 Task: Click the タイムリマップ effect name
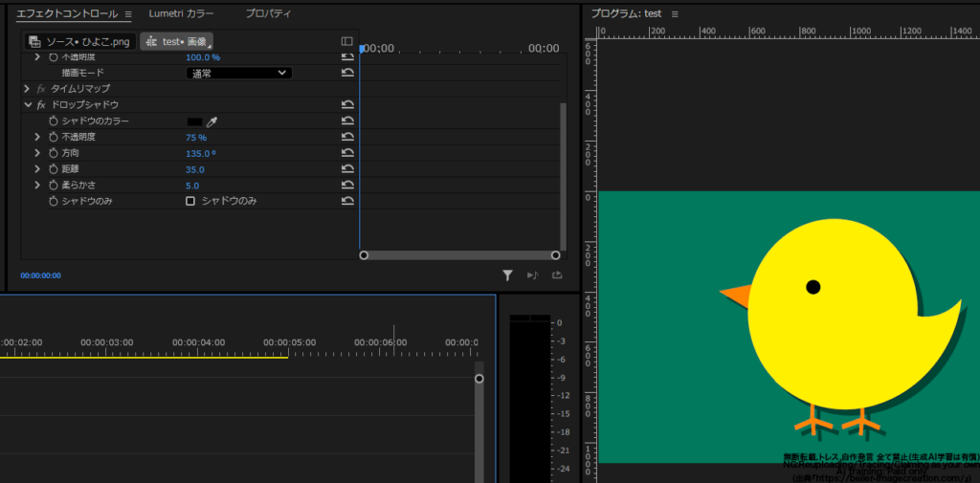tap(80, 89)
